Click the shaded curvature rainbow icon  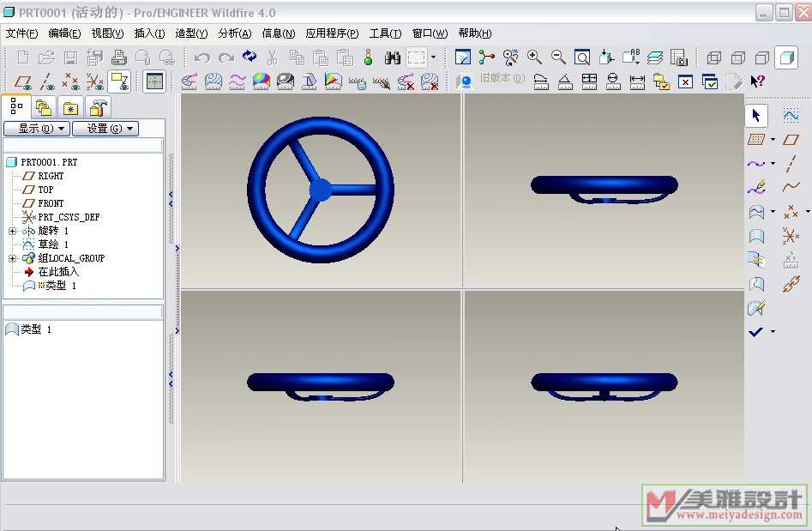pos(261,81)
